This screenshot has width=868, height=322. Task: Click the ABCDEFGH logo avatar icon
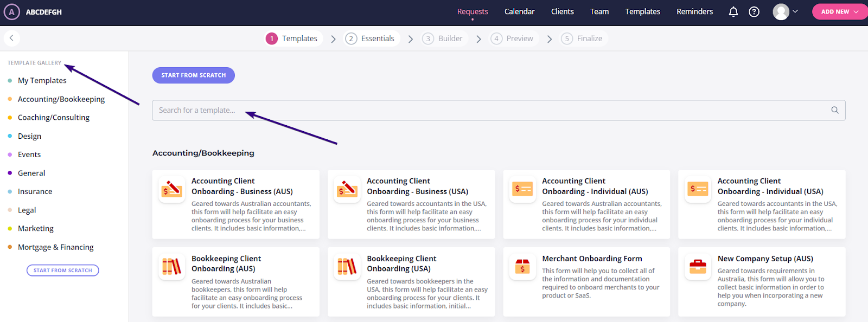11,12
